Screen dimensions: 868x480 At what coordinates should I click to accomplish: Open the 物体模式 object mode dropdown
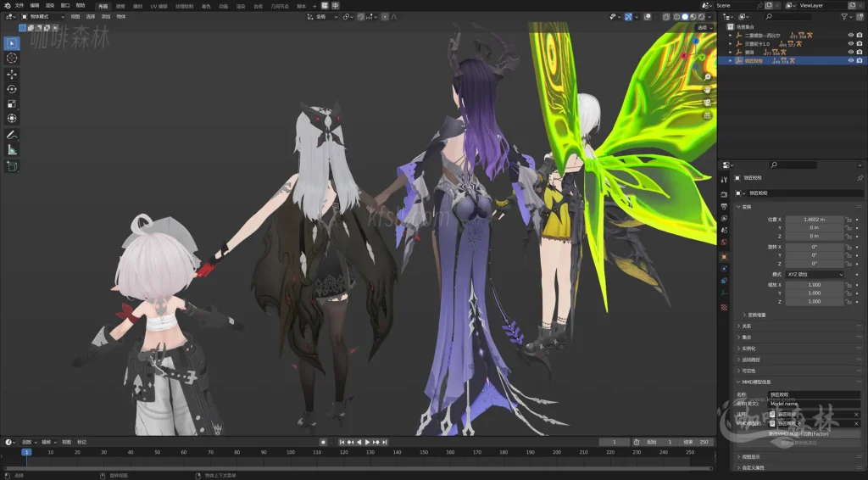tap(42, 17)
